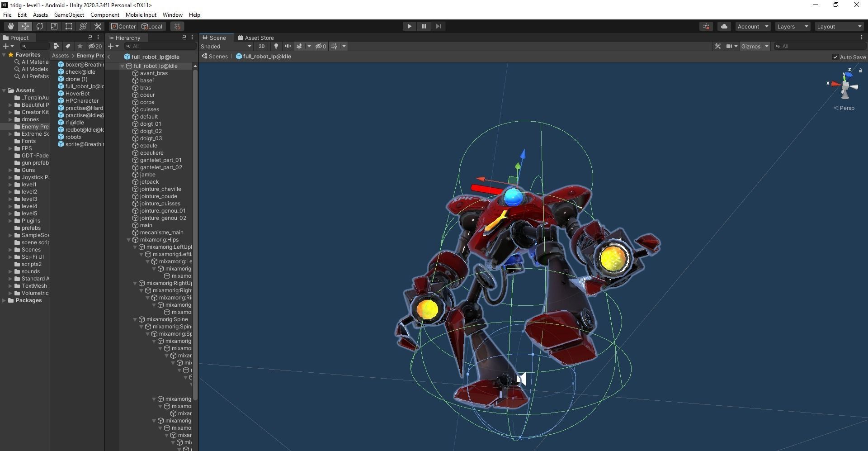868x451 pixels.
Task: Open the Cloud services button
Action: point(724,26)
